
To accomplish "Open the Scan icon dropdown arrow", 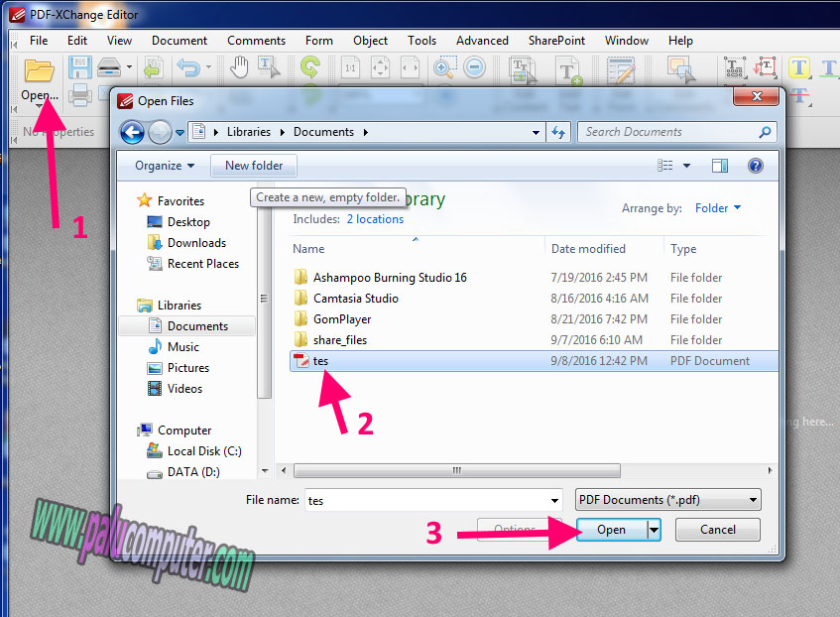I will tap(129, 67).
